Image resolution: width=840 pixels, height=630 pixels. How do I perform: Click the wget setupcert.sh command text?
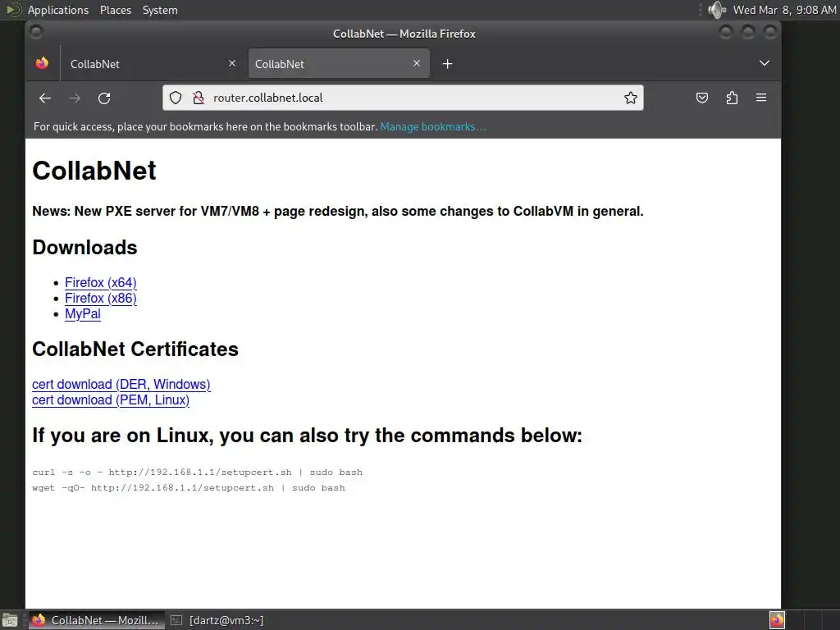point(189,487)
